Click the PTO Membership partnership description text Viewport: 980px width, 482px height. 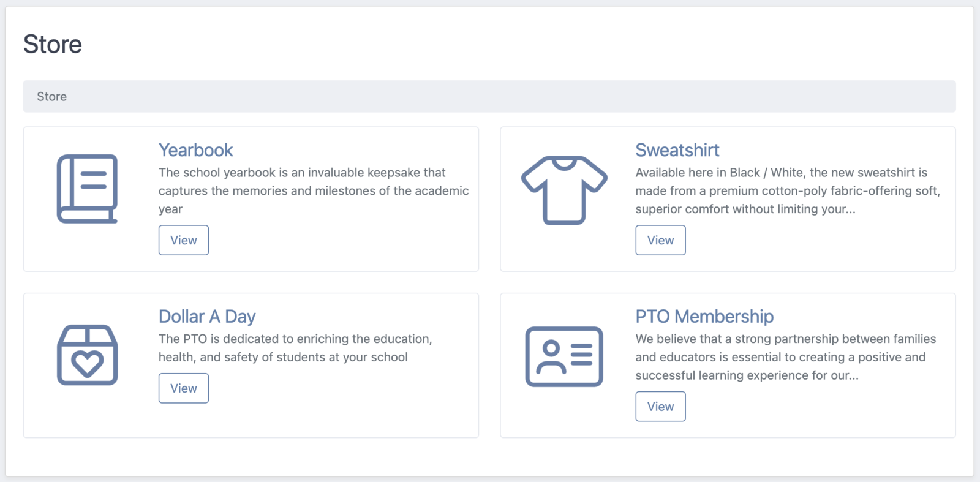tap(786, 357)
